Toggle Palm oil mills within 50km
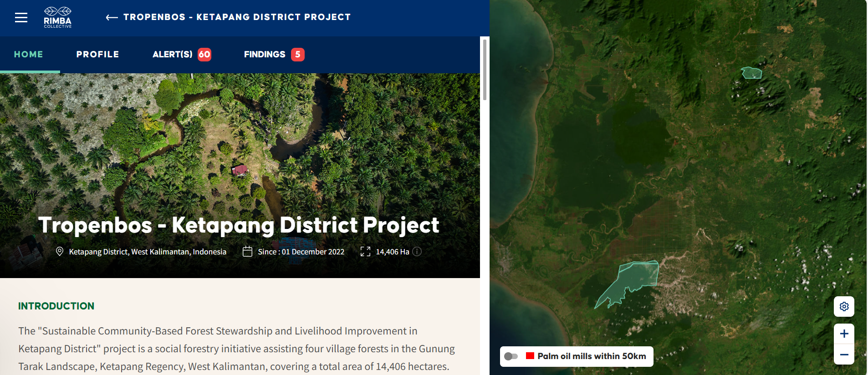 tap(511, 356)
